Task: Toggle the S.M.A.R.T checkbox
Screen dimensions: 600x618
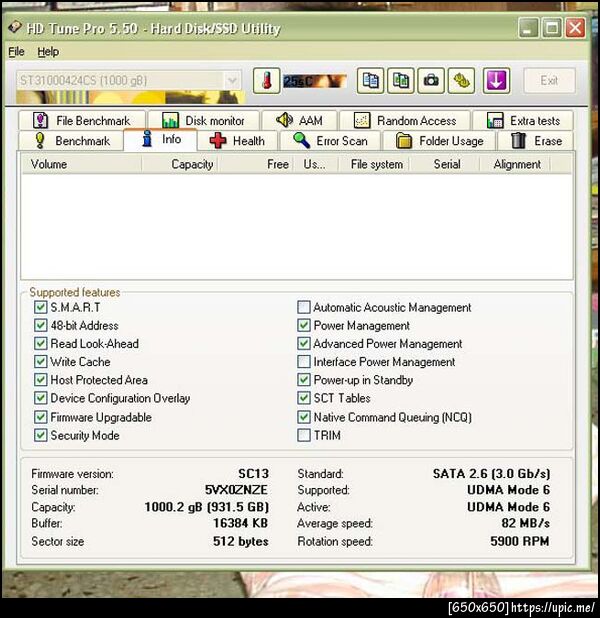Action: pyautogui.click(x=40, y=307)
